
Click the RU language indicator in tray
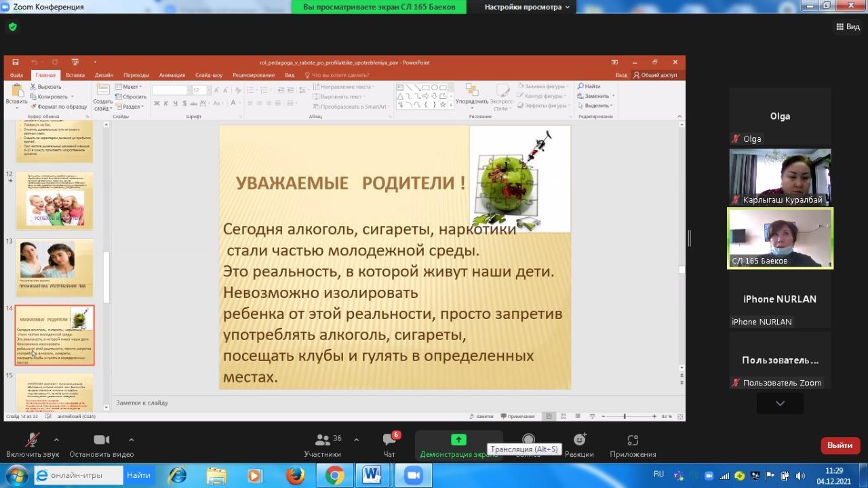pyautogui.click(x=658, y=474)
